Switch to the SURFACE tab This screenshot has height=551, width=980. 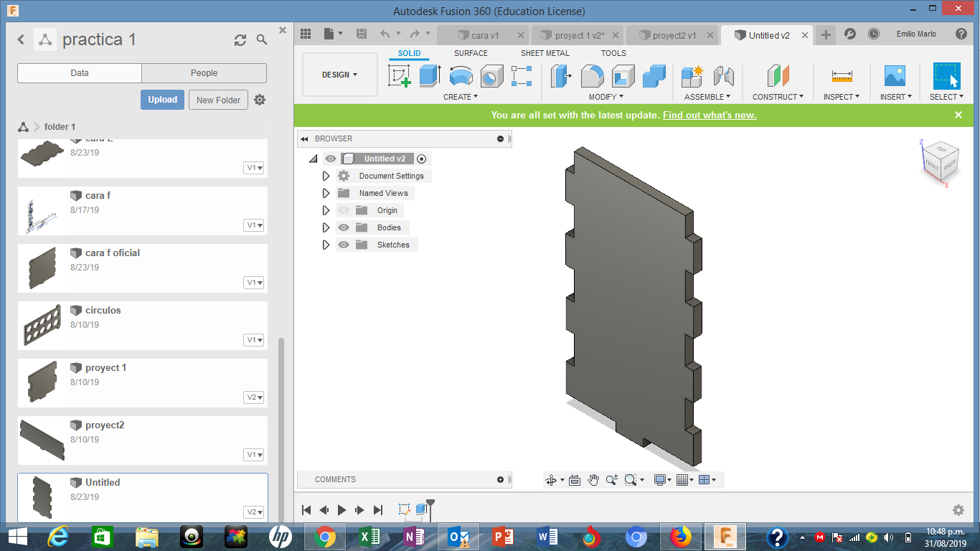(471, 53)
